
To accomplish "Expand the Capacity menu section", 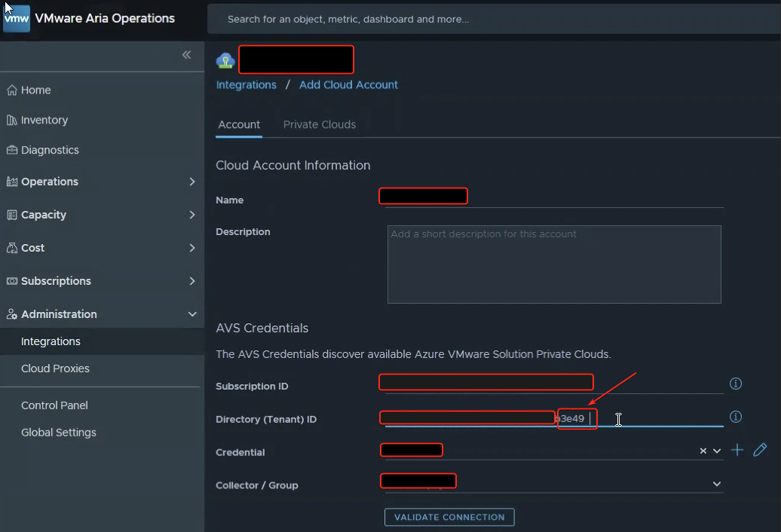I will pyautogui.click(x=191, y=215).
